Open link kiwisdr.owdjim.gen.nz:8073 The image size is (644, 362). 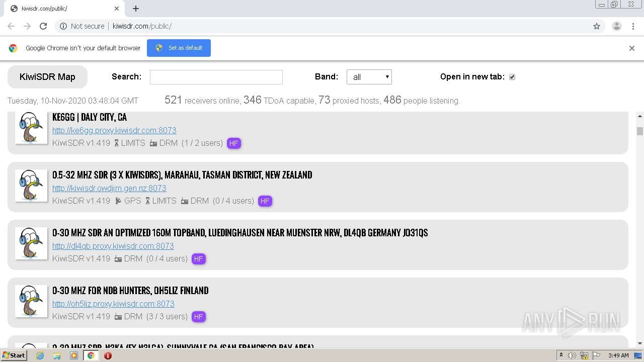pos(109,188)
